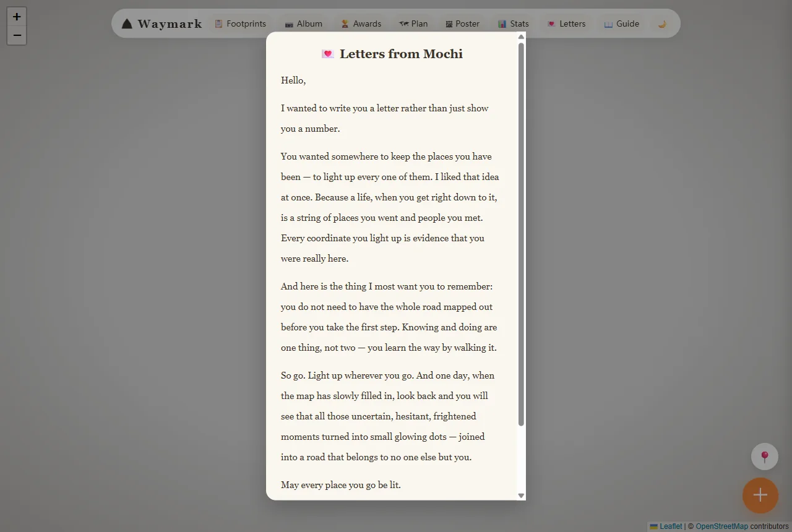
Task: Open the OpenStreetMap link
Action: pos(721,526)
